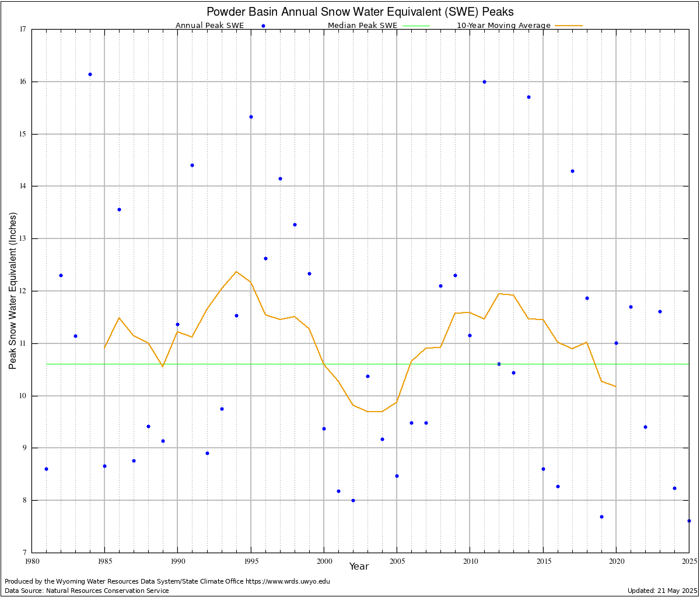
Task: Click the y-axis tick value 8
Action: (25, 500)
